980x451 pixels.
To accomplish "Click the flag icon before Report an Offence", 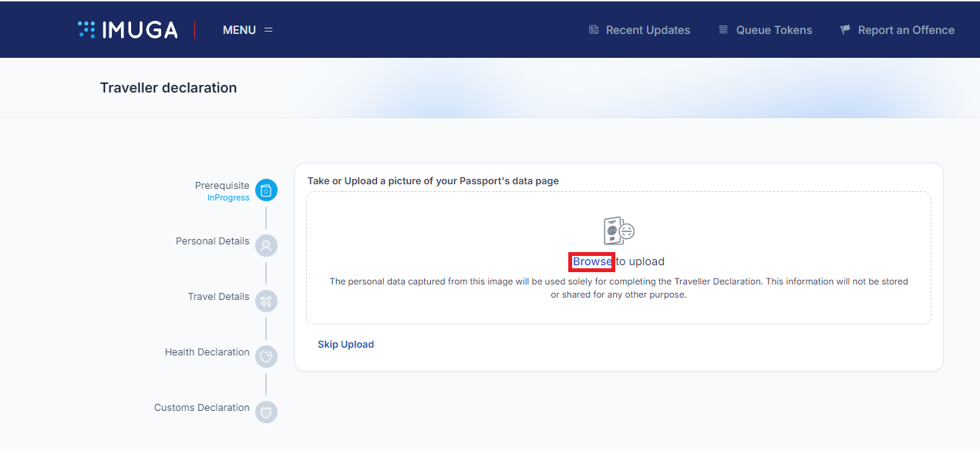I will point(845,30).
